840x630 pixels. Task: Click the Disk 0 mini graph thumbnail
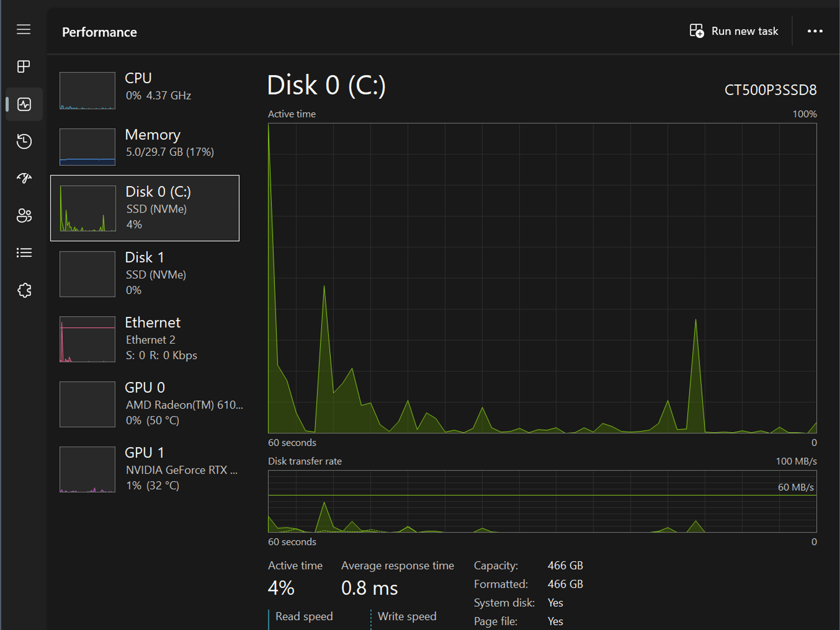pyautogui.click(x=88, y=208)
